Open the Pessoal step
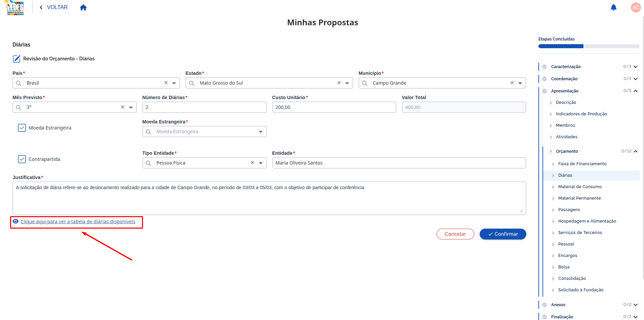The width and height of the screenshot is (644, 320). tap(566, 244)
